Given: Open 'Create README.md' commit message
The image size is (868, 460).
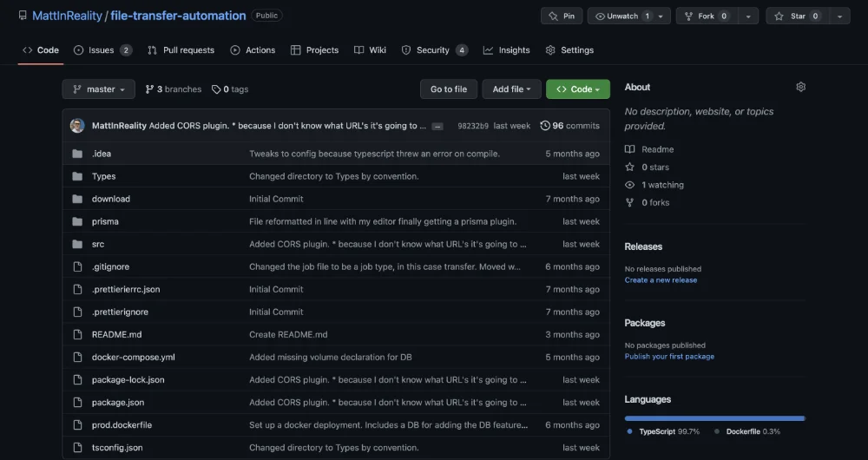Looking at the screenshot, I should click(x=288, y=334).
